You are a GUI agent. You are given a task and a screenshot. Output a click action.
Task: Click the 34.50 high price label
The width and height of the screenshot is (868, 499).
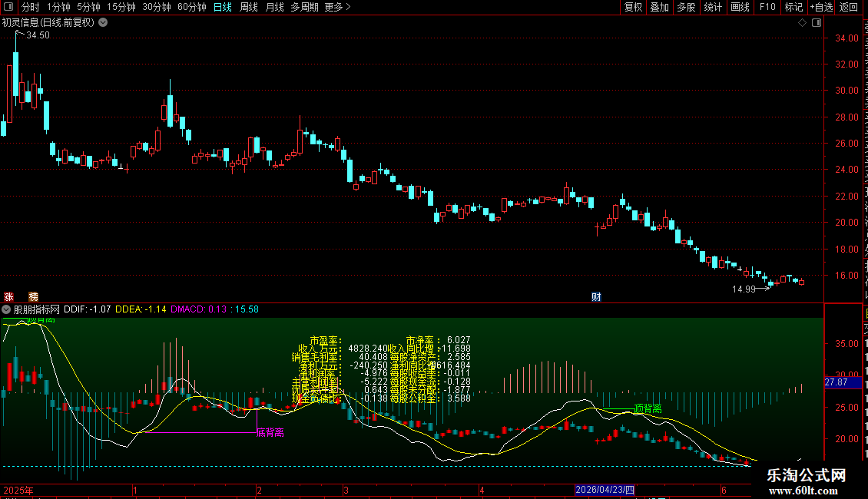pos(38,35)
